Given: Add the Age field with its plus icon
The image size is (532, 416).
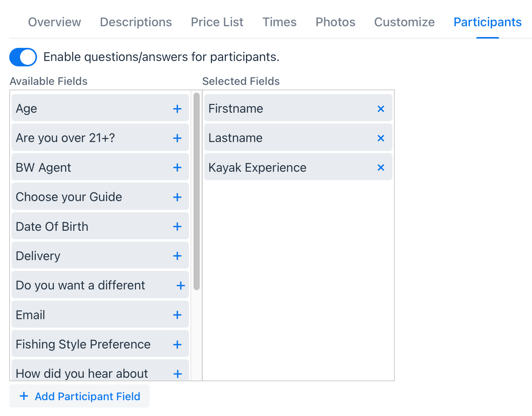Looking at the screenshot, I should (x=177, y=109).
